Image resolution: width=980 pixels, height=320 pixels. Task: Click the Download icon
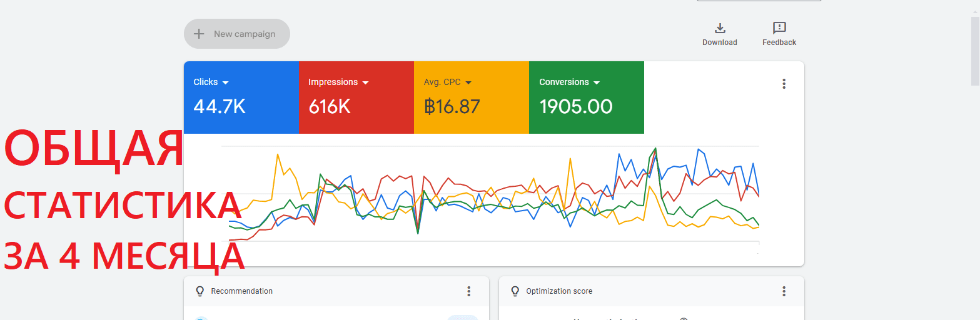pyautogui.click(x=719, y=29)
